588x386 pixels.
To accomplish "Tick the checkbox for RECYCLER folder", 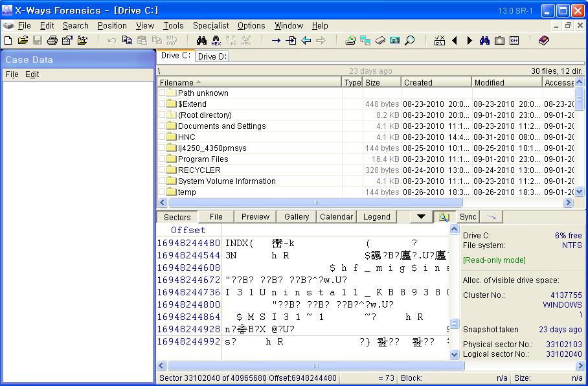I will coord(162,170).
